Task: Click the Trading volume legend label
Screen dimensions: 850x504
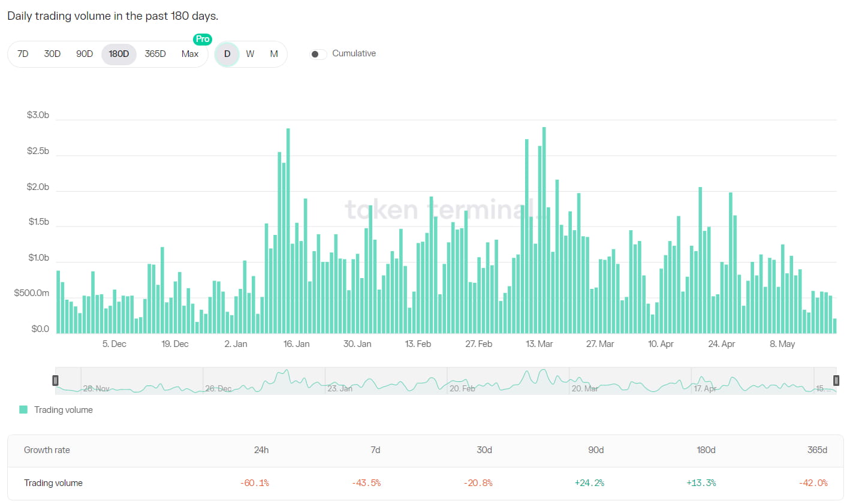Action: [x=64, y=410]
